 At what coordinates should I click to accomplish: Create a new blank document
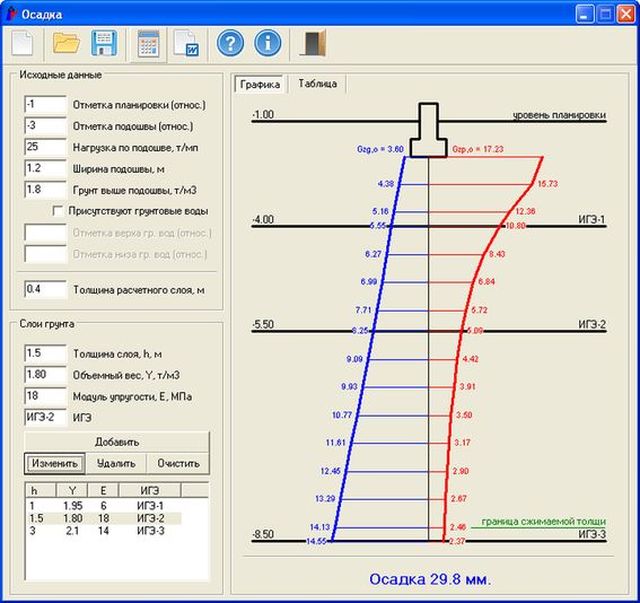(x=22, y=43)
